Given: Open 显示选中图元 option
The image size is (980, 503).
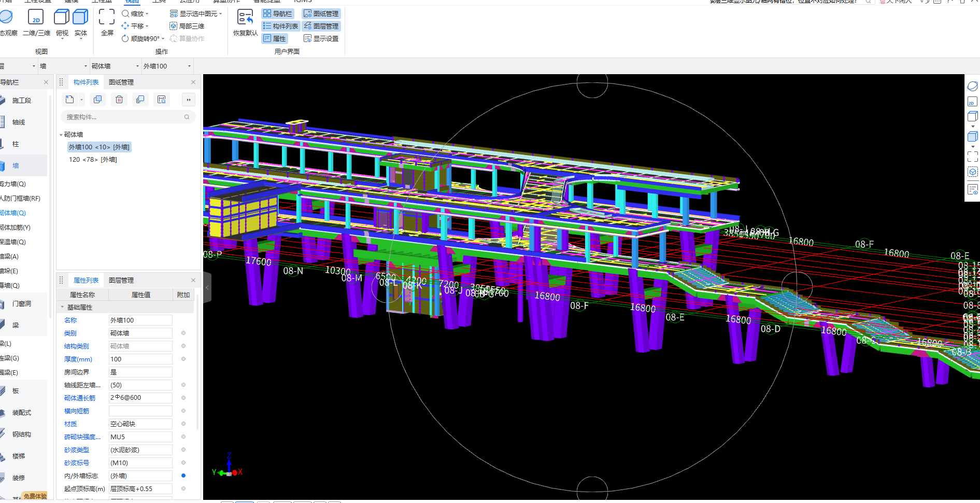Looking at the screenshot, I should click(x=195, y=13).
